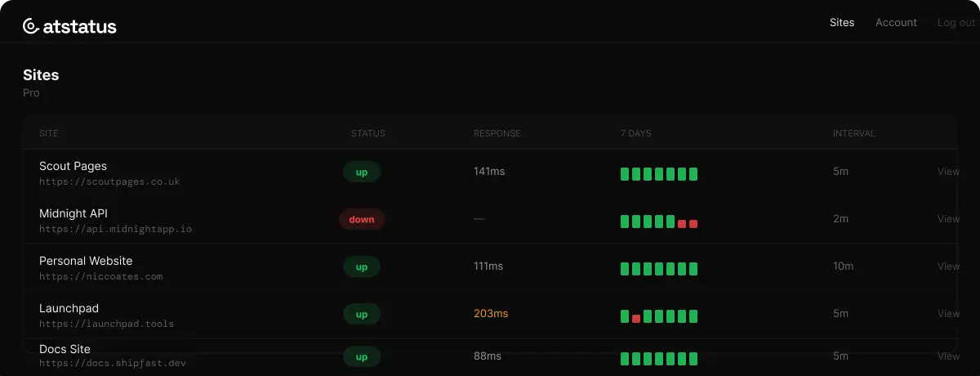
Task: Click the 7-day uptime bars for Docs Site
Action: tap(659, 358)
